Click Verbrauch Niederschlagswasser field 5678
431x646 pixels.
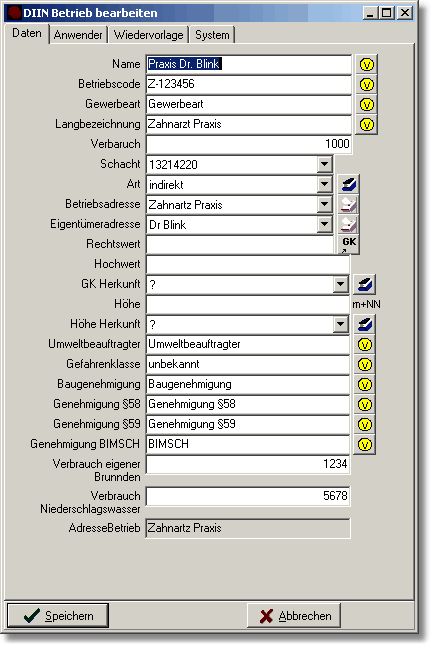point(248,496)
